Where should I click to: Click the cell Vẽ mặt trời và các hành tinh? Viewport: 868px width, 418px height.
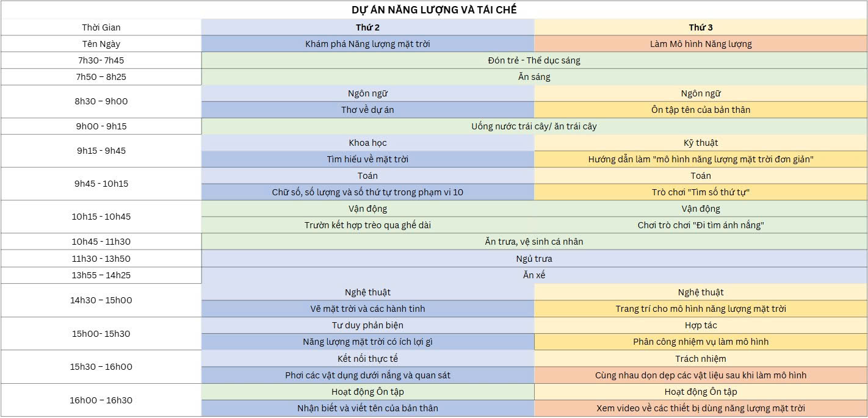tap(368, 309)
